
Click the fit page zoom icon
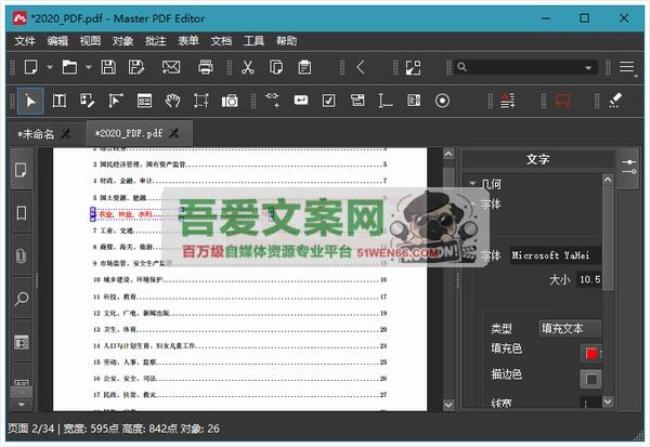pyautogui.click(x=413, y=68)
